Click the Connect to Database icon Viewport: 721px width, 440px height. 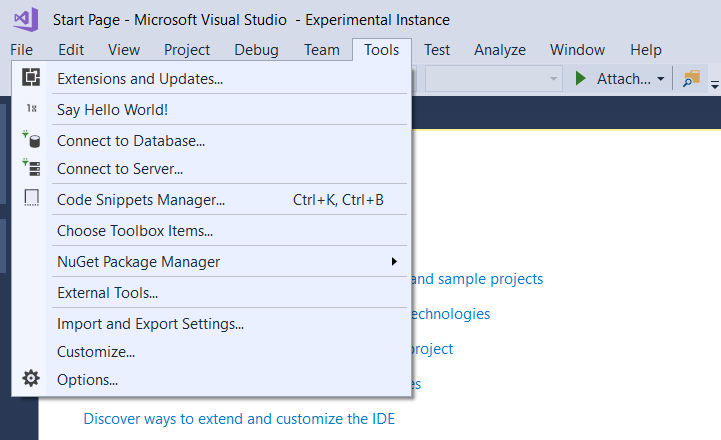click(31, 141)
